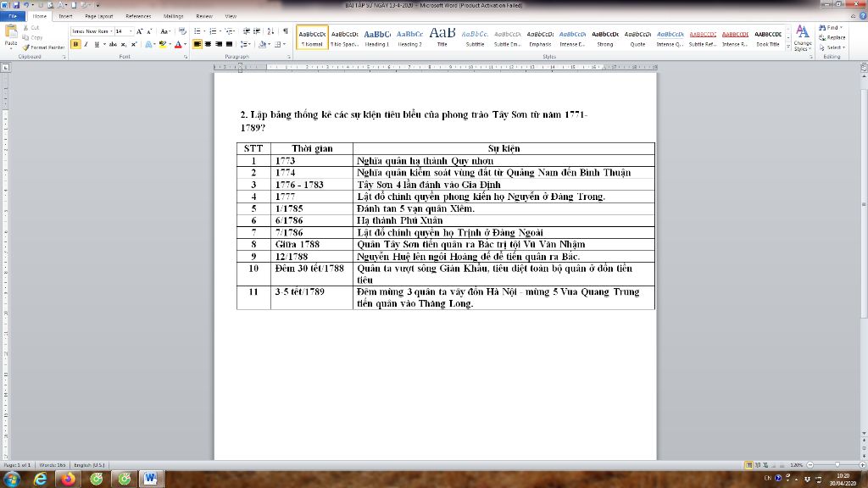Apply strikethrough with the abc icon

tap(113, 44)
